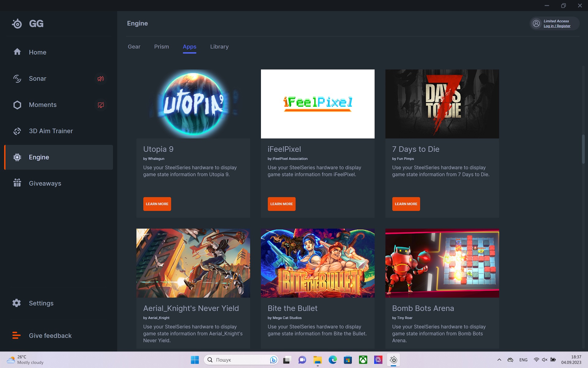
Task: Click the SteelSeries GG logo icon
Action: pyautogui.click(x=17, y=24)
